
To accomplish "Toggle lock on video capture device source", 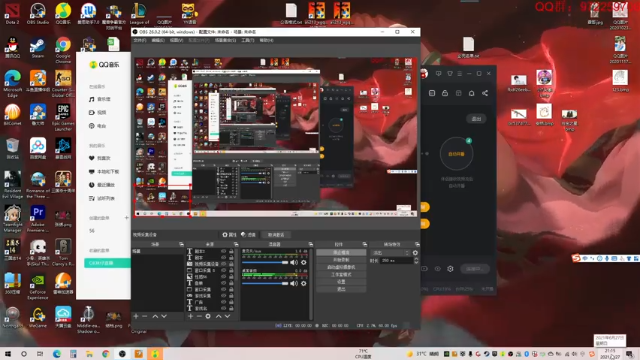I will coord(231,264).
